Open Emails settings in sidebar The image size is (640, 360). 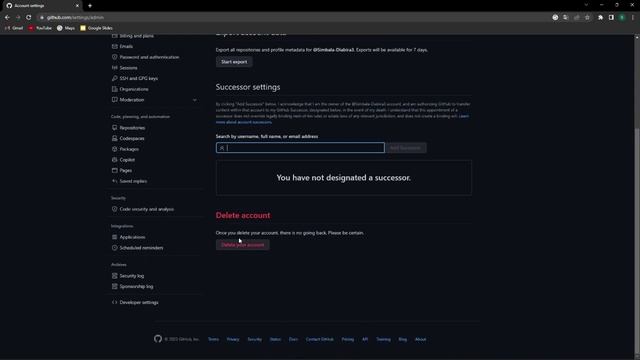pyautogui.click(x=126, y=47)
